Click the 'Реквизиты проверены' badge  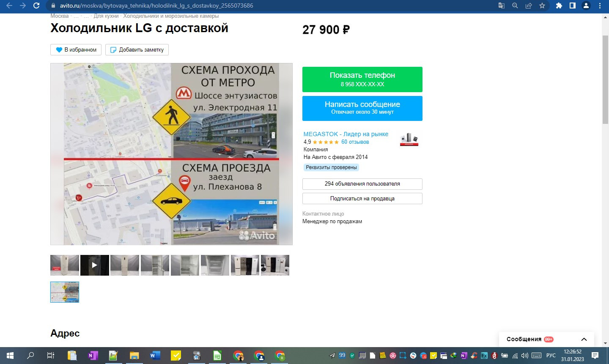tap(331, 167)
